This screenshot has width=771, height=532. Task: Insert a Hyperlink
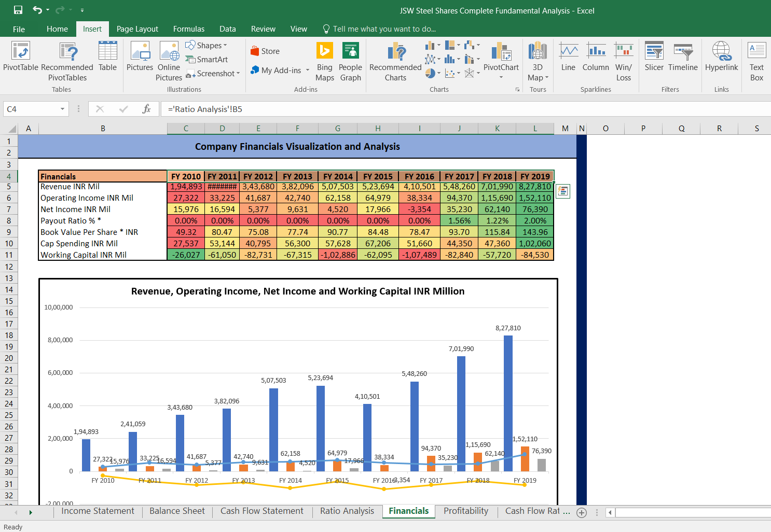722,57
